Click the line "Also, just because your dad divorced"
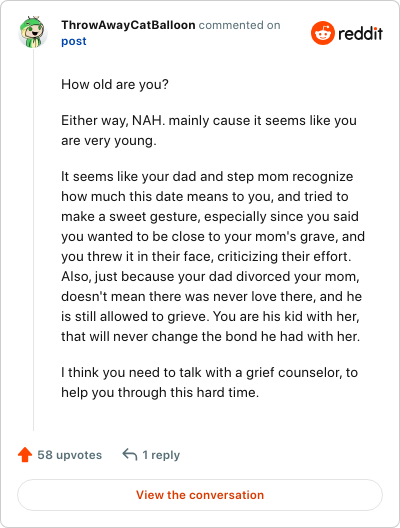Viewport: 400px width, 528px height. click(x=210, y=277)
